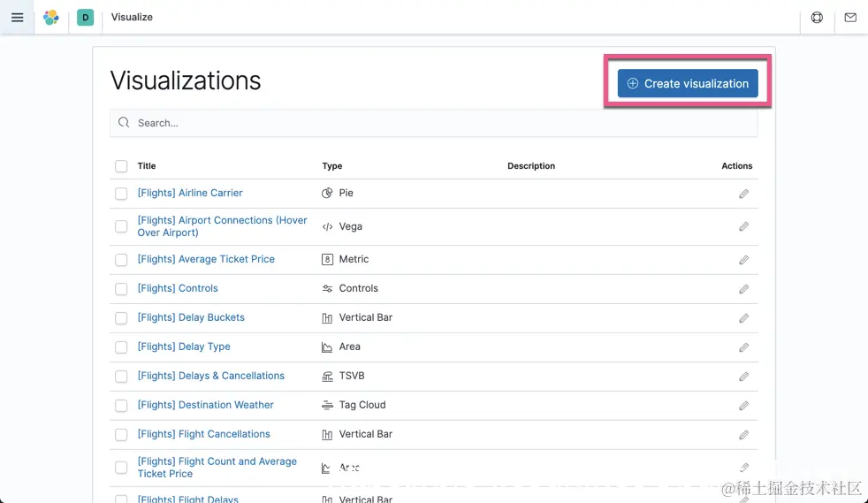
Task: Check the Delay Type row checkbox
Action: (x=121, y=347)
